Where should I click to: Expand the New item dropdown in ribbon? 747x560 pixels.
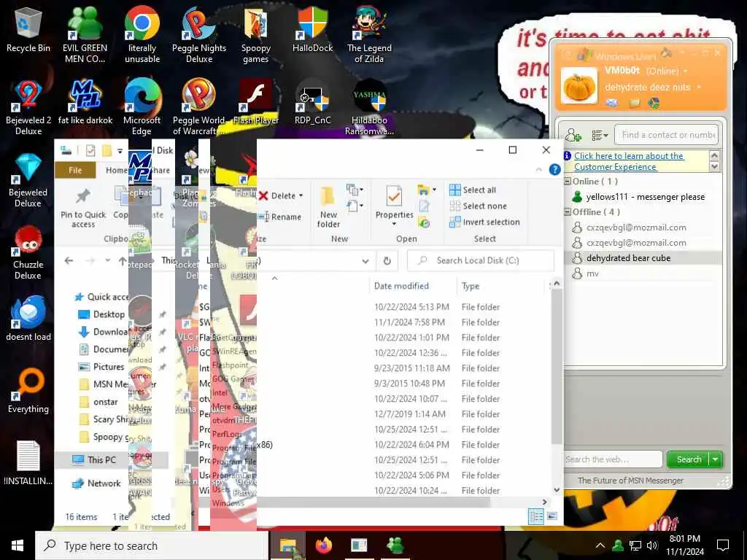355,190
